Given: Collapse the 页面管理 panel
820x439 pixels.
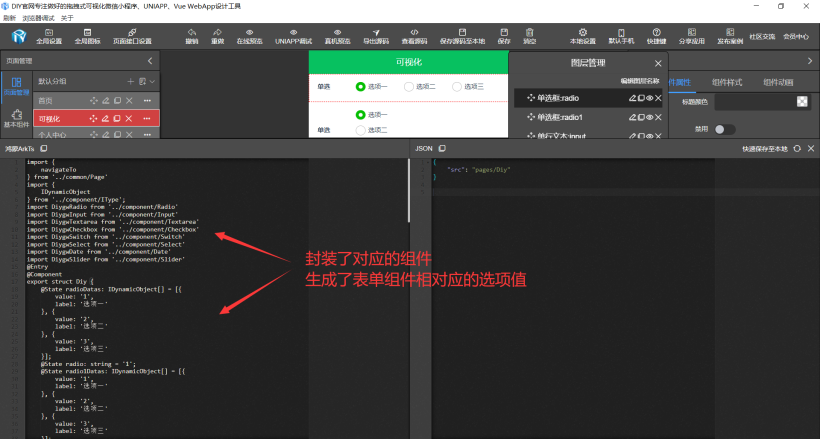Looking at the screenshot, I should (149, 61).
